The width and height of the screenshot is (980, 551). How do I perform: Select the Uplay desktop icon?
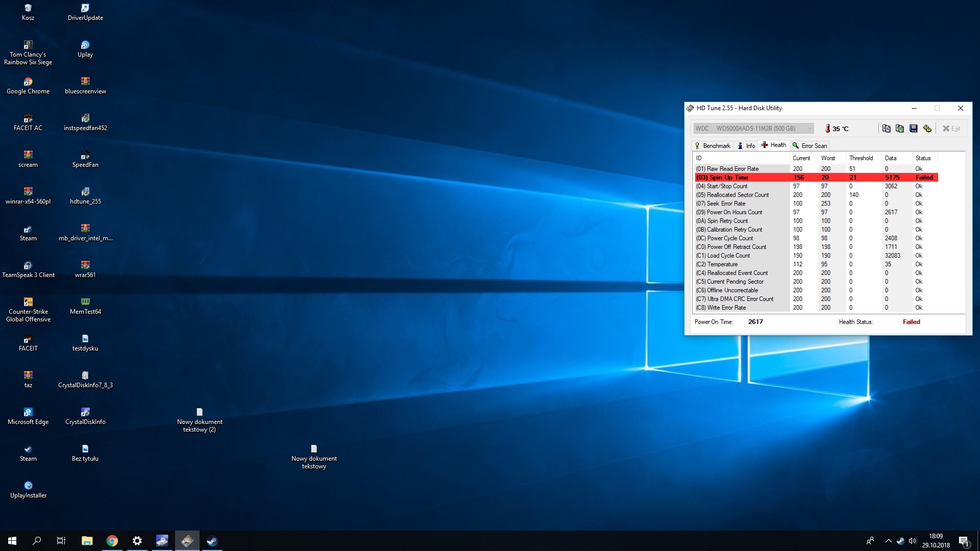pyautogui.click(x=85, y=49)
